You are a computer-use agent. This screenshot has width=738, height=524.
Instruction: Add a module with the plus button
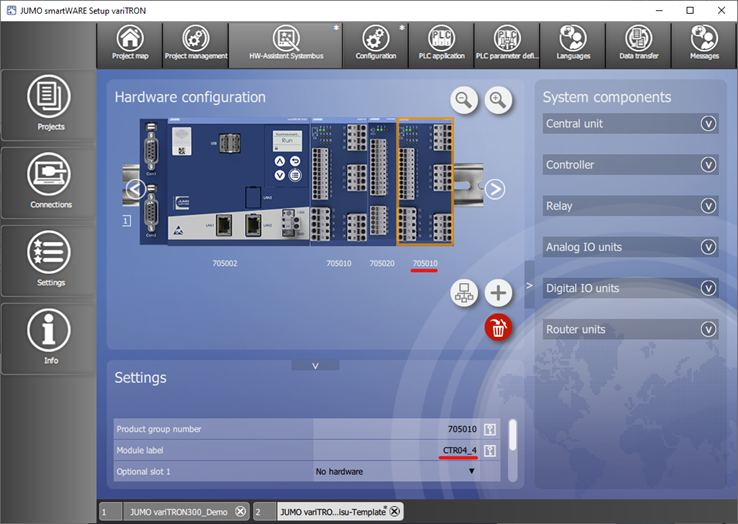[497, 293]
